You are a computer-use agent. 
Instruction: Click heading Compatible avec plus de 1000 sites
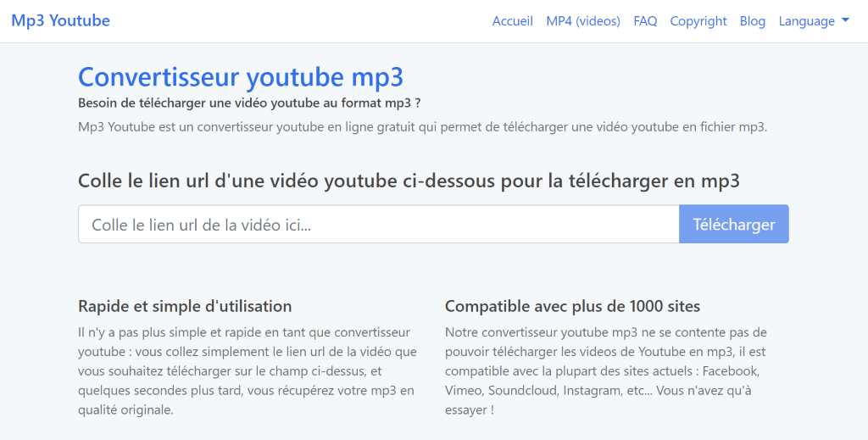pyautogui.click(x=572, y=306)
